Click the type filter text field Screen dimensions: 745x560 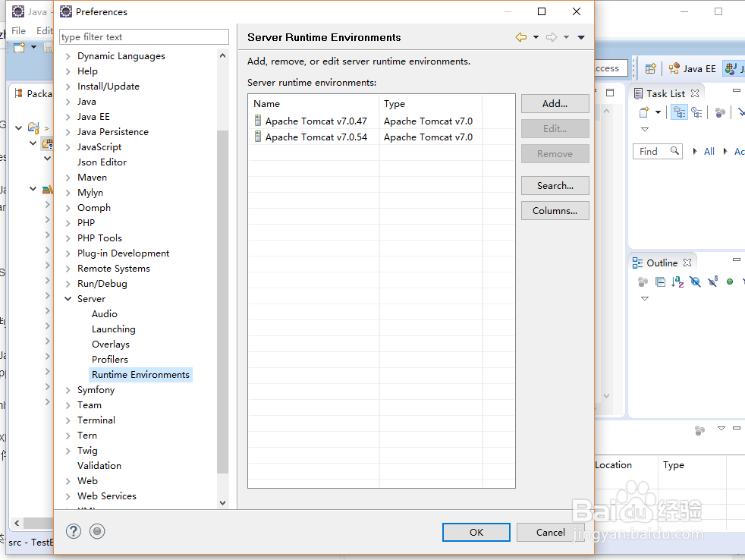click(144, 37)
